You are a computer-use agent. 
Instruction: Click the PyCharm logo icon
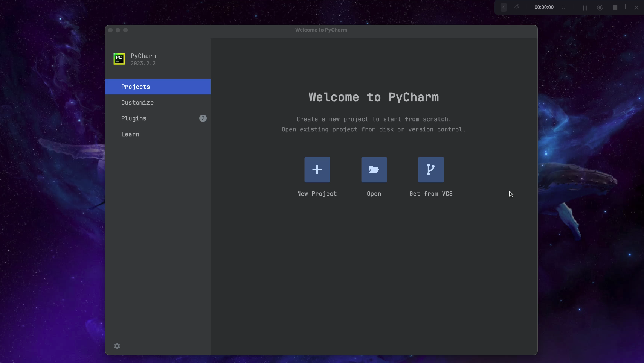click(119, 59)
